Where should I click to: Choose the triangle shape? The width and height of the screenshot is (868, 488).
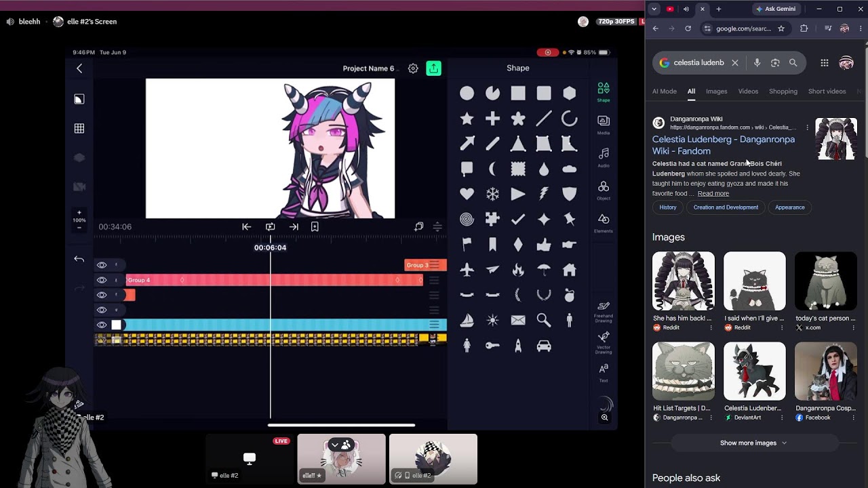[518, 144]
